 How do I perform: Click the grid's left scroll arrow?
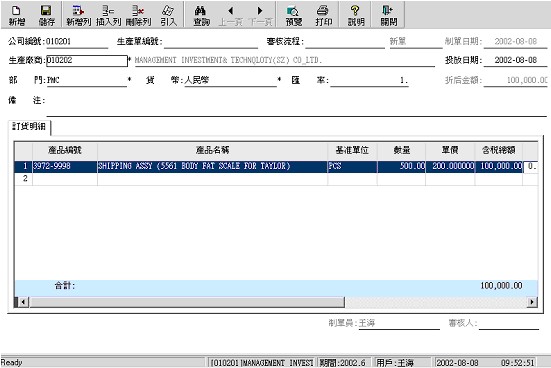coord(23,302)
